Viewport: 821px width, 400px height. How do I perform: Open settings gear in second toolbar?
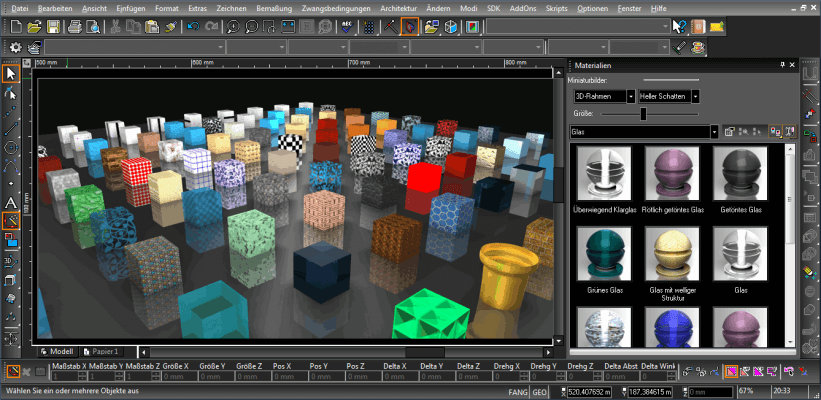click(16, 47)
